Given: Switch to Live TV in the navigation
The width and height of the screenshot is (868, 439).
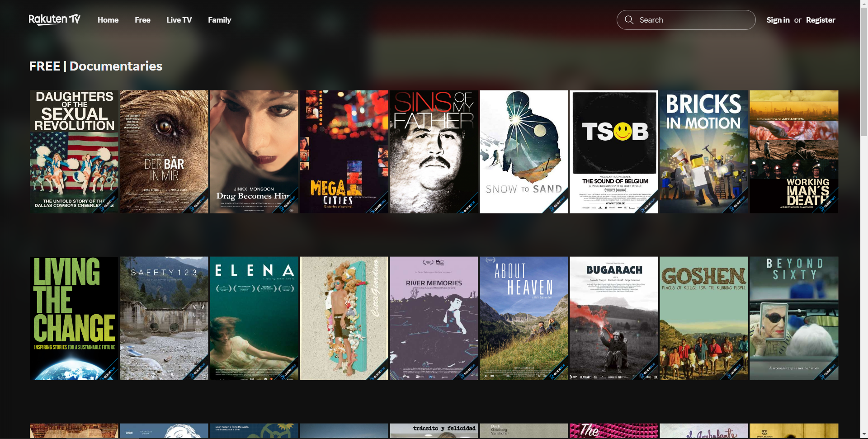Looking at the screenshot, I should click(179, 20).
